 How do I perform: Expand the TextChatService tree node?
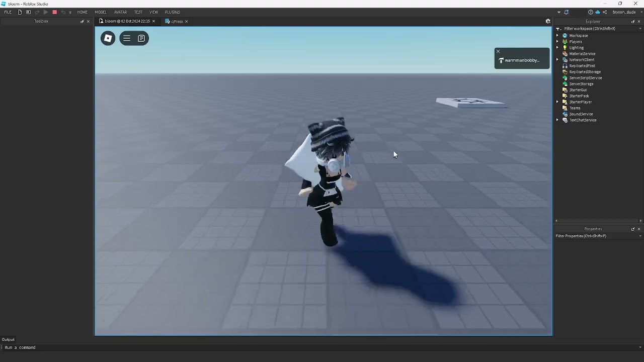[x=557, y=120]
